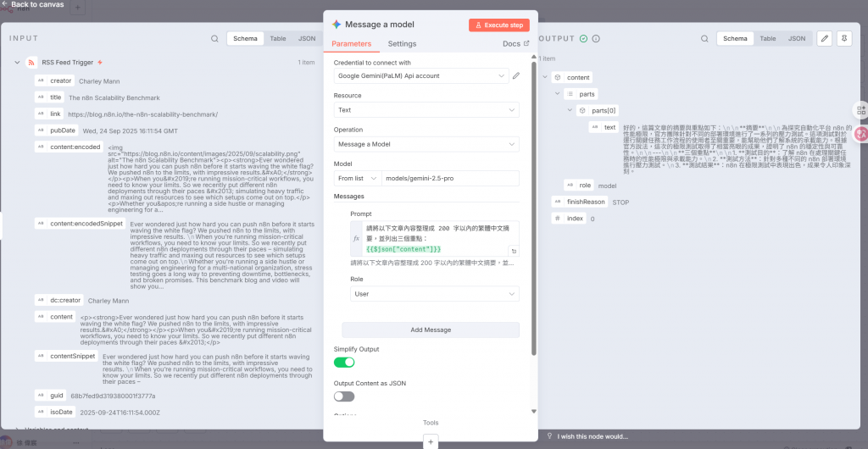Image resolution: width=868 pixels, height=449 pixels.
Task: Click the parts array list icon
Action: pyautogui.click(x=570, y=94)
